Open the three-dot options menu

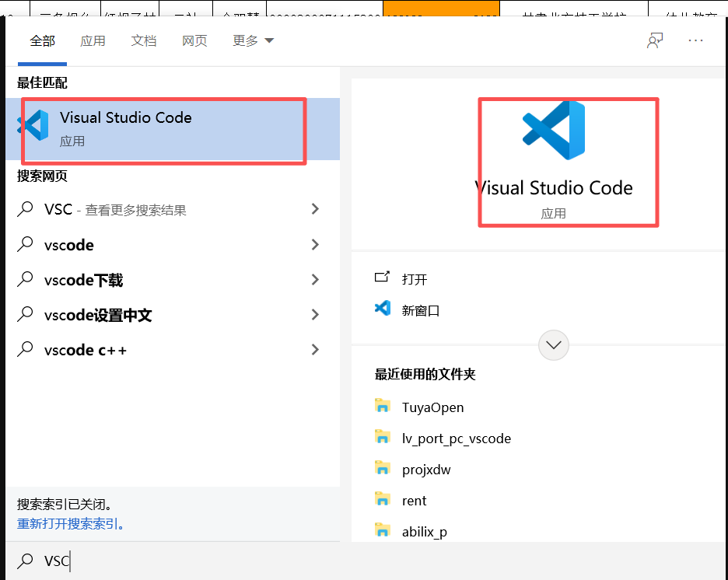point(695,41)
